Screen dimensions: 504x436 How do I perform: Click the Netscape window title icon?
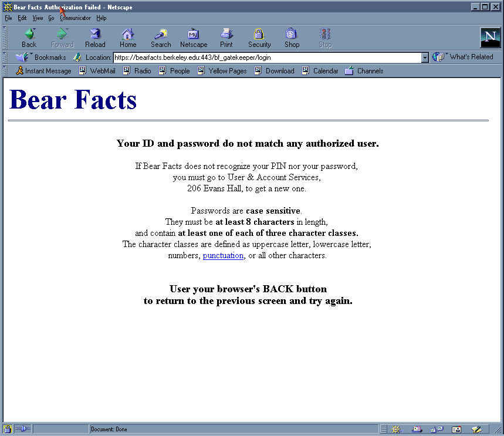click(x=8, y=7)
